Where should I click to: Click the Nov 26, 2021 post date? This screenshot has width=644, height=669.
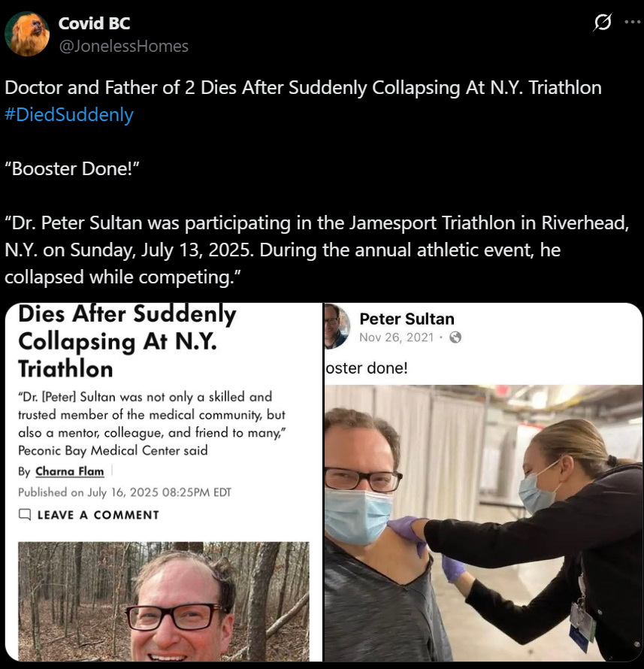(396, 338)
